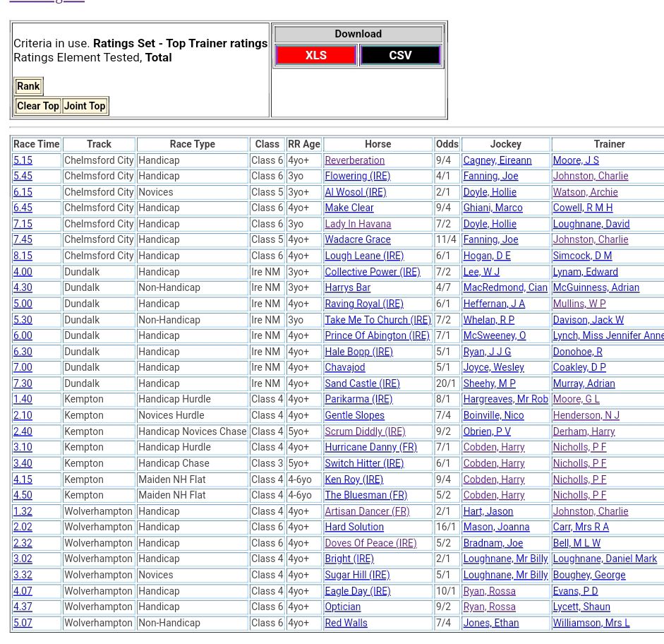This screenshot has width=664, height=644.
Task: Open jockey MacRedmond, Cian profile
Action: 505,287
